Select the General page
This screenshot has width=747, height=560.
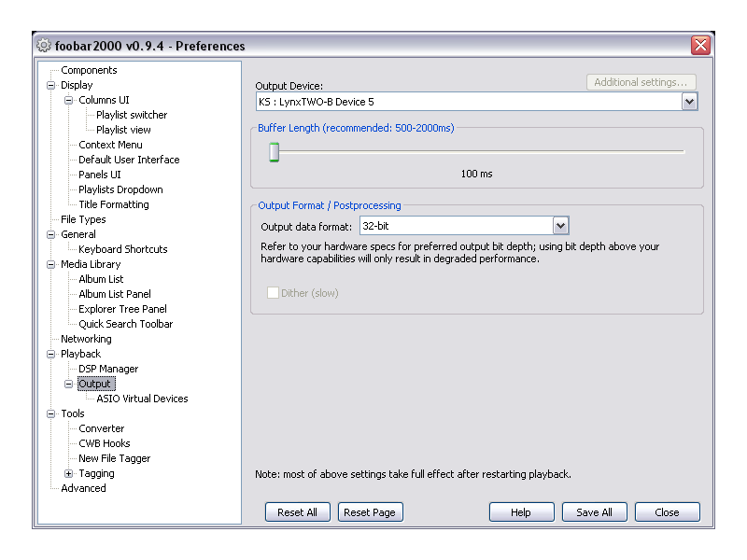tap(78, 234)
